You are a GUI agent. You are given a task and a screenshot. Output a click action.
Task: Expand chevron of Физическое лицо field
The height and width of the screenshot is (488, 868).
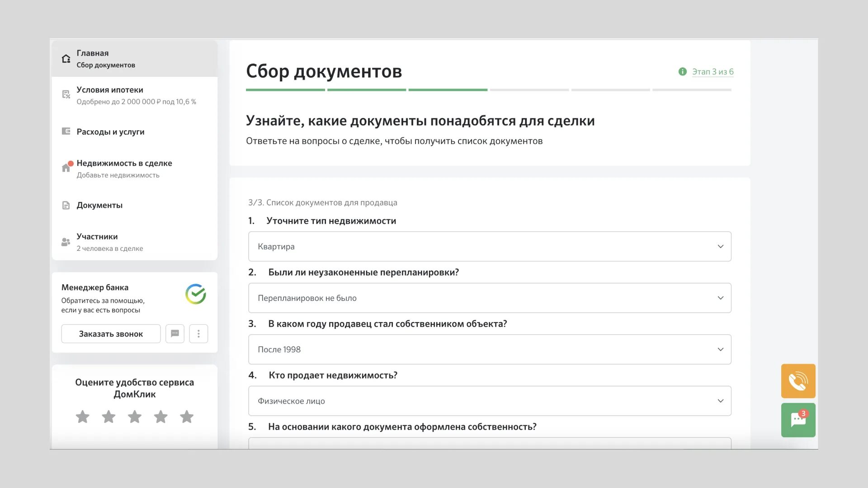point(721,401)
